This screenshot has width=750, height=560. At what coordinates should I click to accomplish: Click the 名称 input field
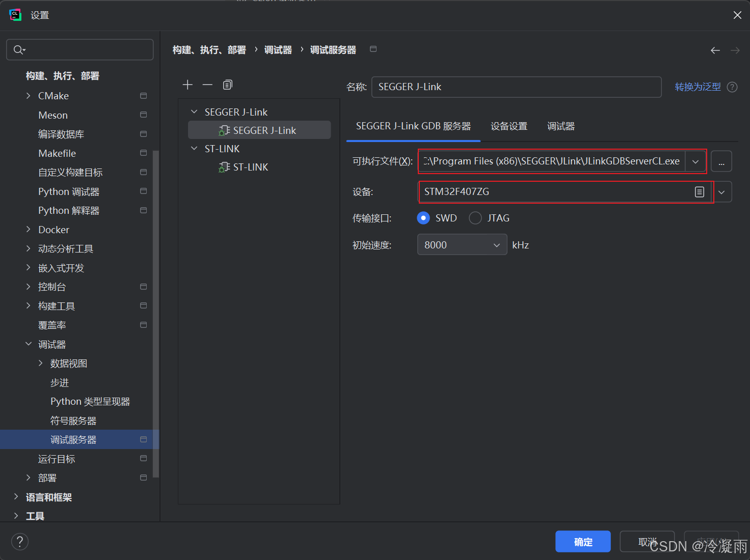tap(517, 87)
